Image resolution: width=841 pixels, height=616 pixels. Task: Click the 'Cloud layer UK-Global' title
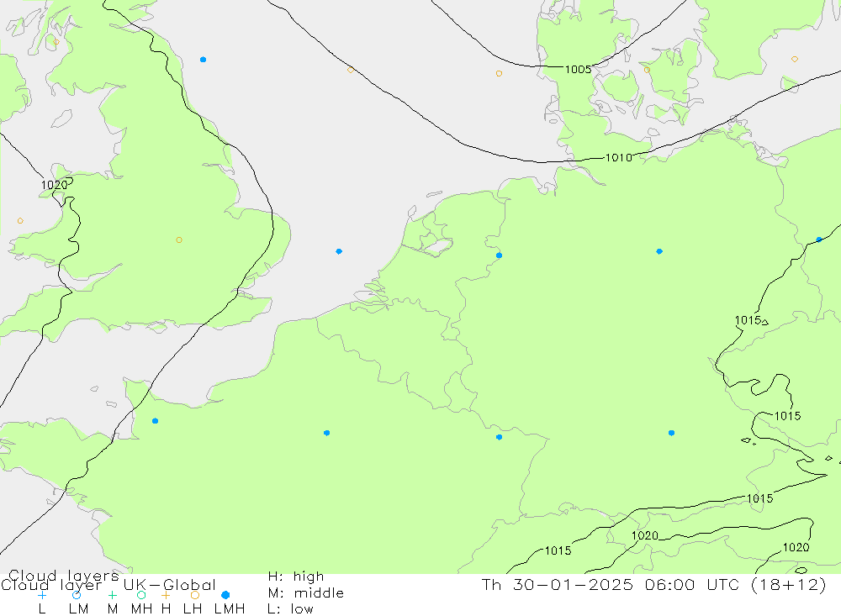click(108, 585)
